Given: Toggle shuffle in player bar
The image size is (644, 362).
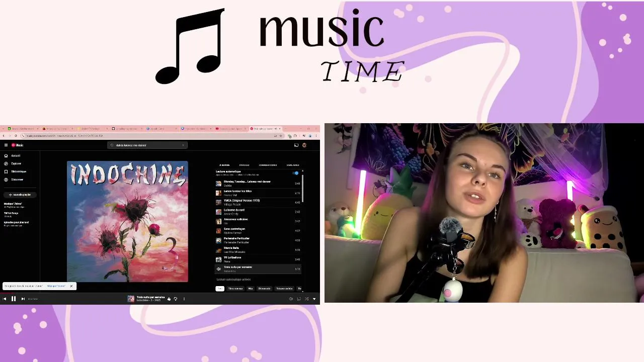Looking at the screenshot, I should click(x=306, y=299).
